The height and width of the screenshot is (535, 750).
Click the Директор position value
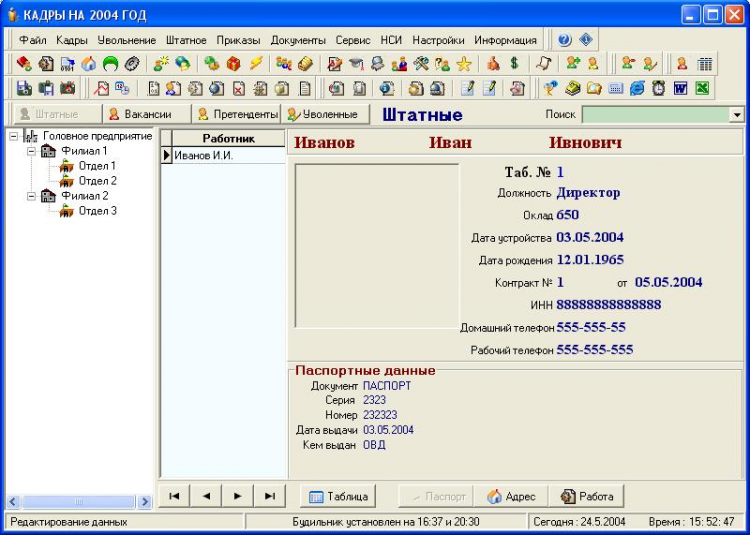click(x=588, y=193)
